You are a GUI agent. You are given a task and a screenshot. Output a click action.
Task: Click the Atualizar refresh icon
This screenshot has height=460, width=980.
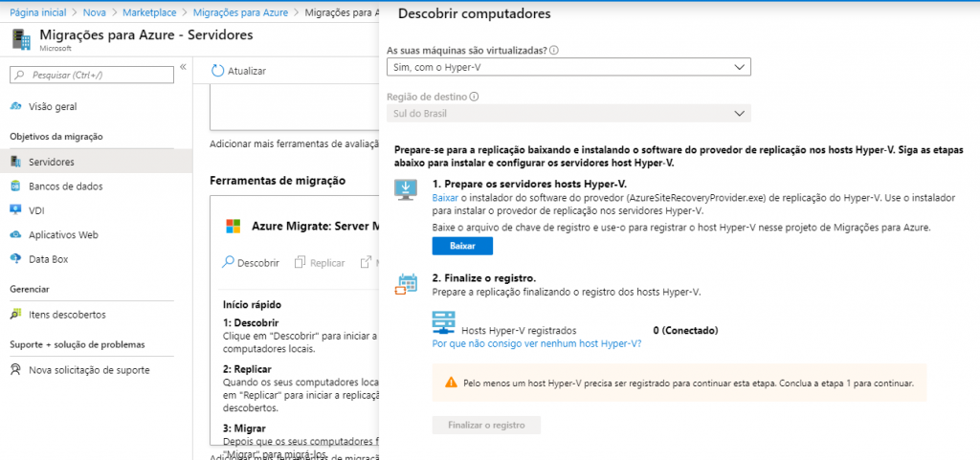218,71
